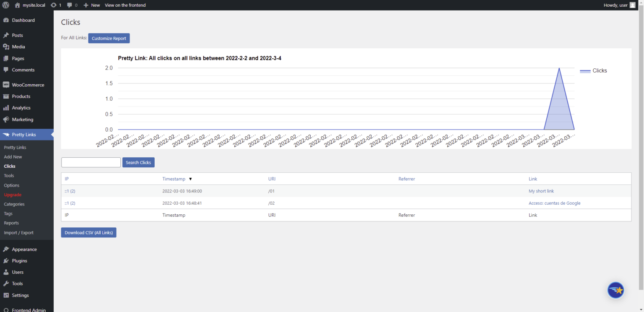The width and height of the screenshot is (644, 312).
Task: Click the Customize Report button
Action: [x=109, y=38]
